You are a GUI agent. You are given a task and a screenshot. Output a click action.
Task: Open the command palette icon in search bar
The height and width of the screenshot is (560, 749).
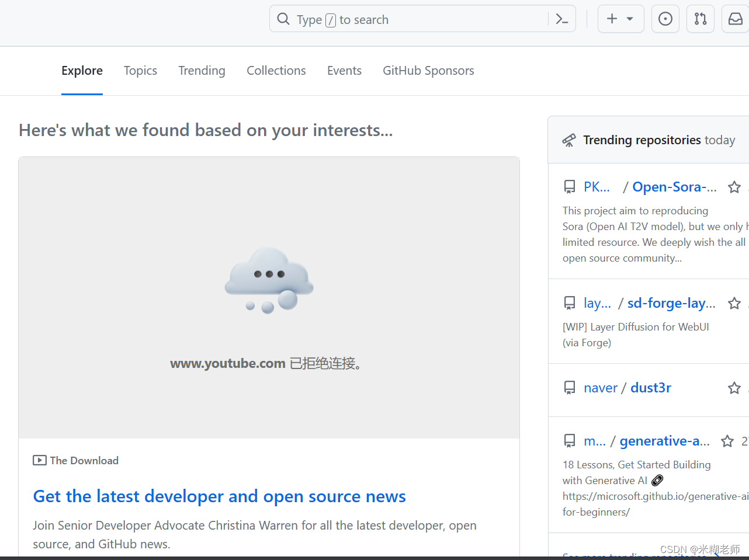pyautogui.click(x=562, y=19)
